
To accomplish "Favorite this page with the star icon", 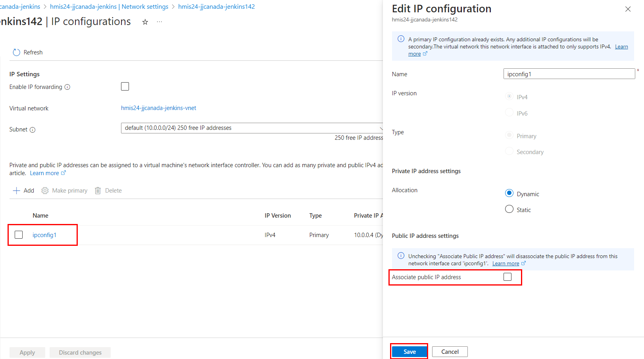I will click(145, 22).
